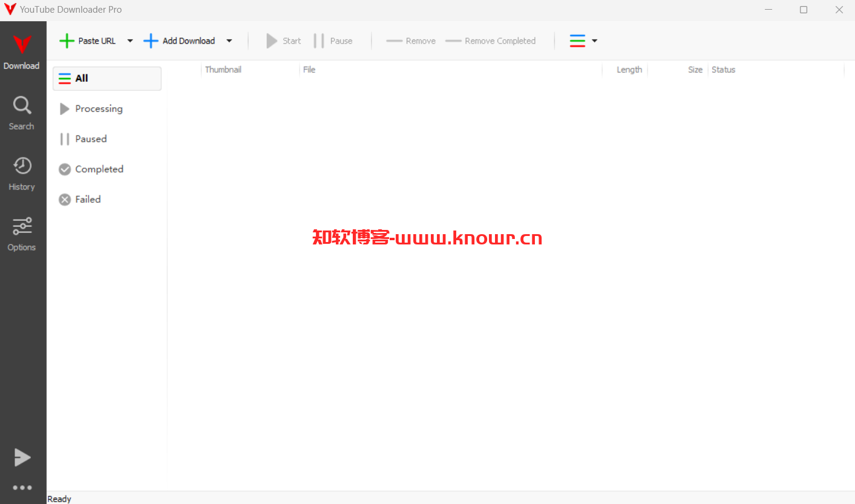The width and height of the screenshot is (855, 504).
Task: Click the File column header
Action: [x=451, y=70]
